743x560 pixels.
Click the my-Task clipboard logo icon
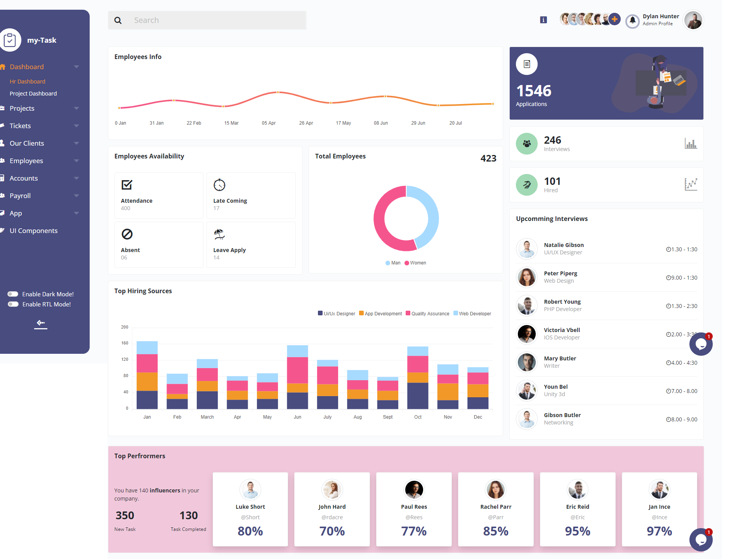10,40
